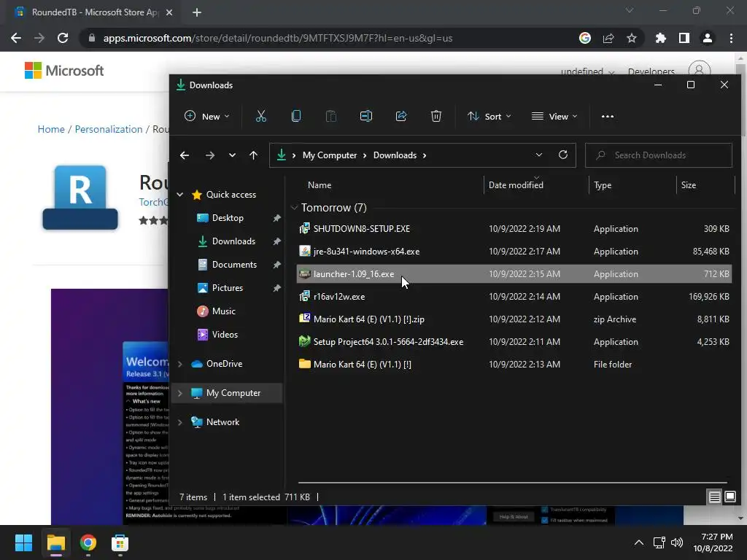Select SHUTDOWN8-SETUP.EXE file

[514, 228]
